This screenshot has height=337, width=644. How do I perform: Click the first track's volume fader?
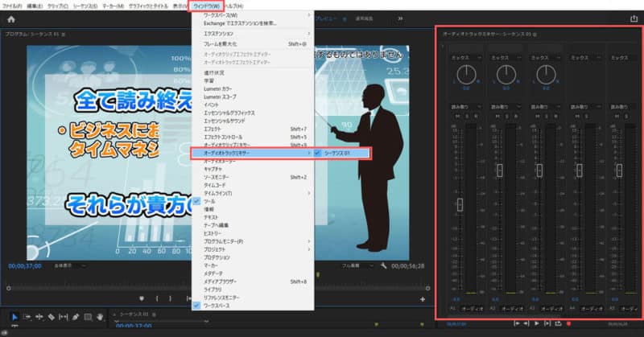(460, 205)
